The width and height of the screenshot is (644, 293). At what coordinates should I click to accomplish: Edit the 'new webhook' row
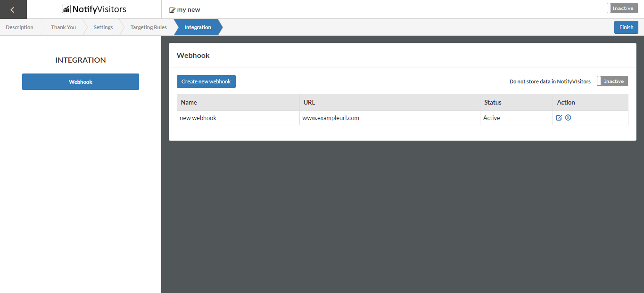pyautogui.click(x=559, y=118)
